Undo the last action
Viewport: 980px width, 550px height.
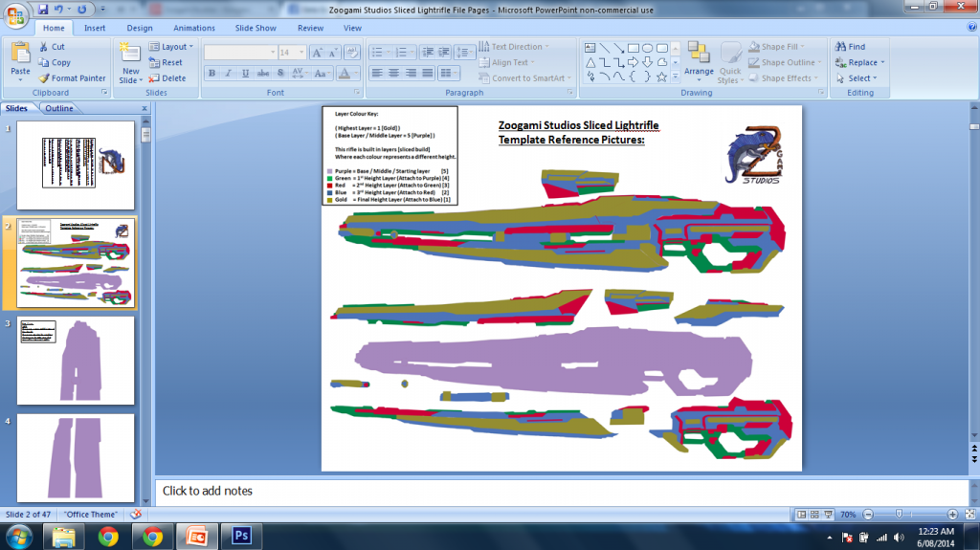[x=58, y=10]
